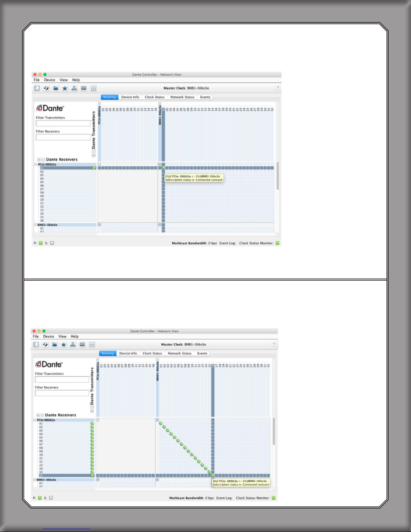Screen dimensions: 411x532
Task: Click Clock Status Monitor green indicator, upper window
Action: (277, 243)
